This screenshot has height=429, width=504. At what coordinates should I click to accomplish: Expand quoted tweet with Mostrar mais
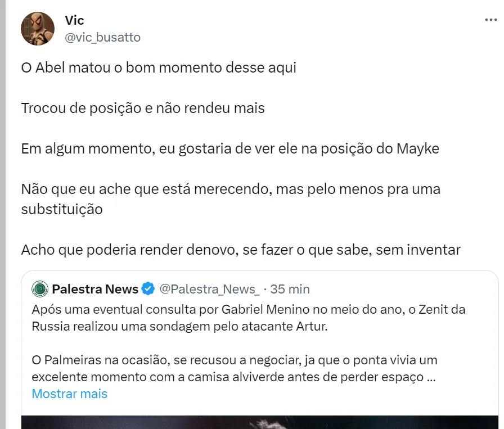(69, 394)
